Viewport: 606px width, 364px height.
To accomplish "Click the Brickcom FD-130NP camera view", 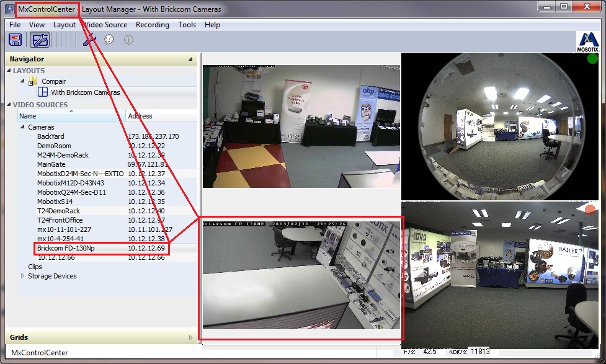I will point(301,275).
